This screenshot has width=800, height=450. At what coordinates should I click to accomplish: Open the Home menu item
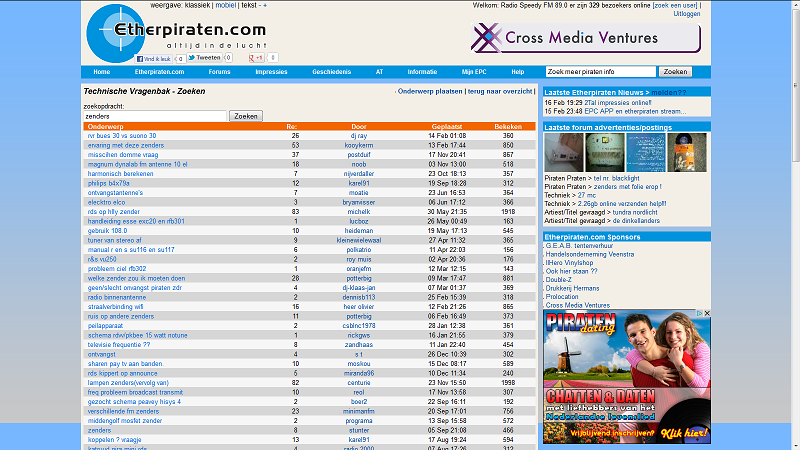[x=102, y=72]
